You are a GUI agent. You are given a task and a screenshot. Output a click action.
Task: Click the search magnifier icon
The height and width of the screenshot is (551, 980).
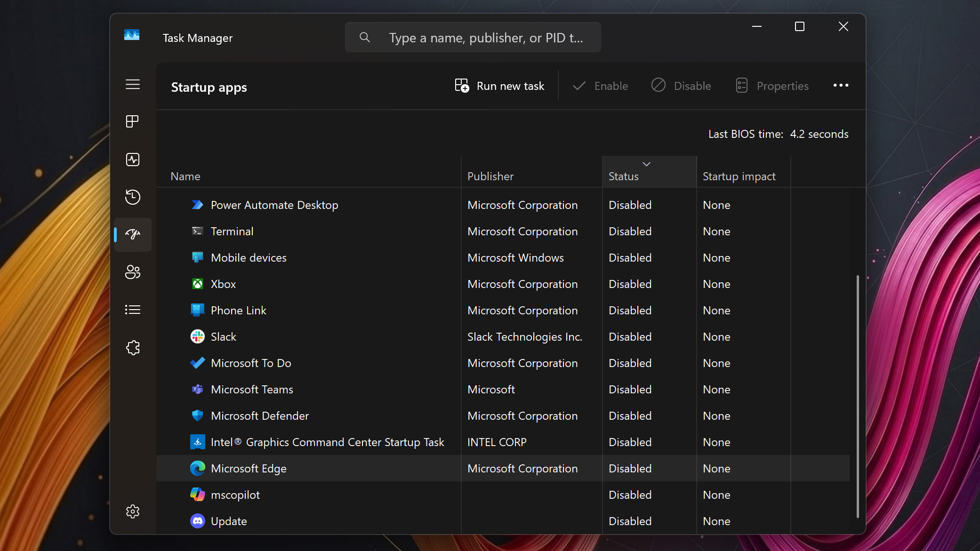(365, 37)
